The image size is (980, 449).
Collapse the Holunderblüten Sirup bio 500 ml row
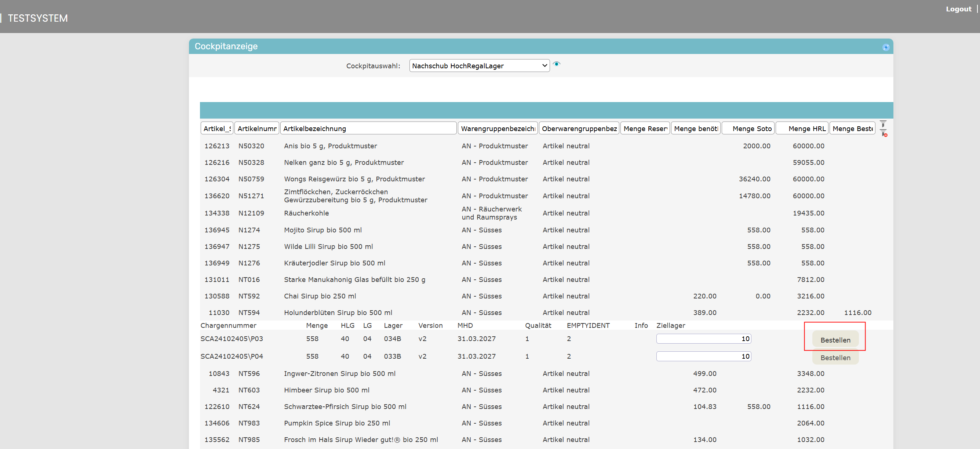pos(338,312)
